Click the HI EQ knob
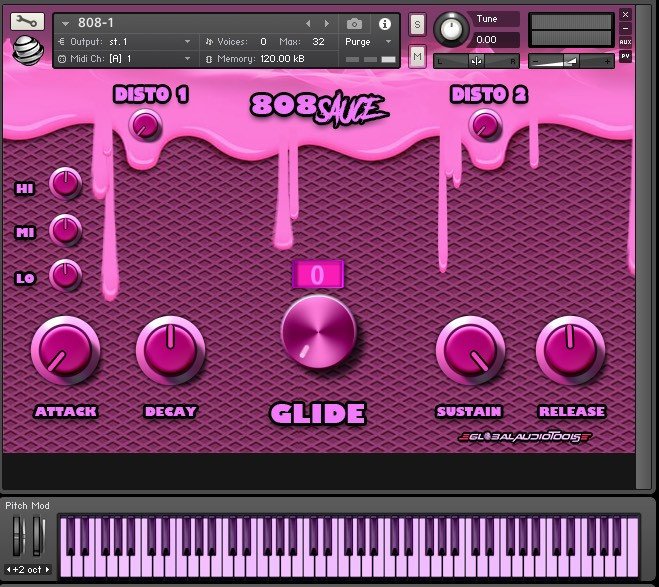Viewport: 659px width, 587px height. click(66, 184)
